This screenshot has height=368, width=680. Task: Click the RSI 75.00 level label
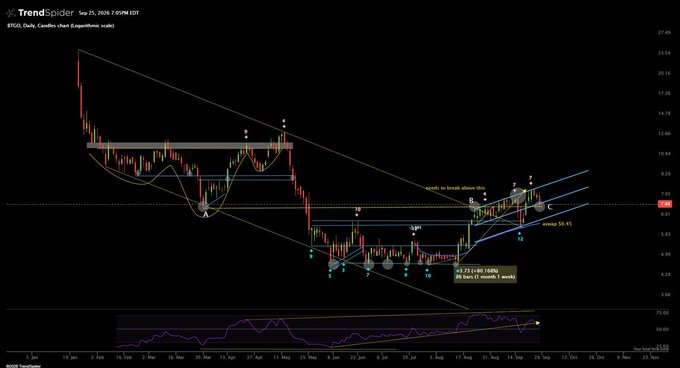662,312
